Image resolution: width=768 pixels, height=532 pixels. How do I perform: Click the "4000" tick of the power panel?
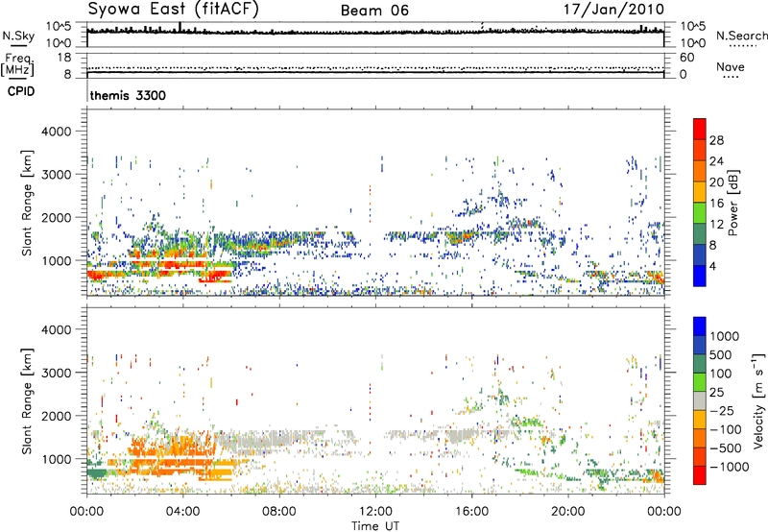tap(57, 132)
